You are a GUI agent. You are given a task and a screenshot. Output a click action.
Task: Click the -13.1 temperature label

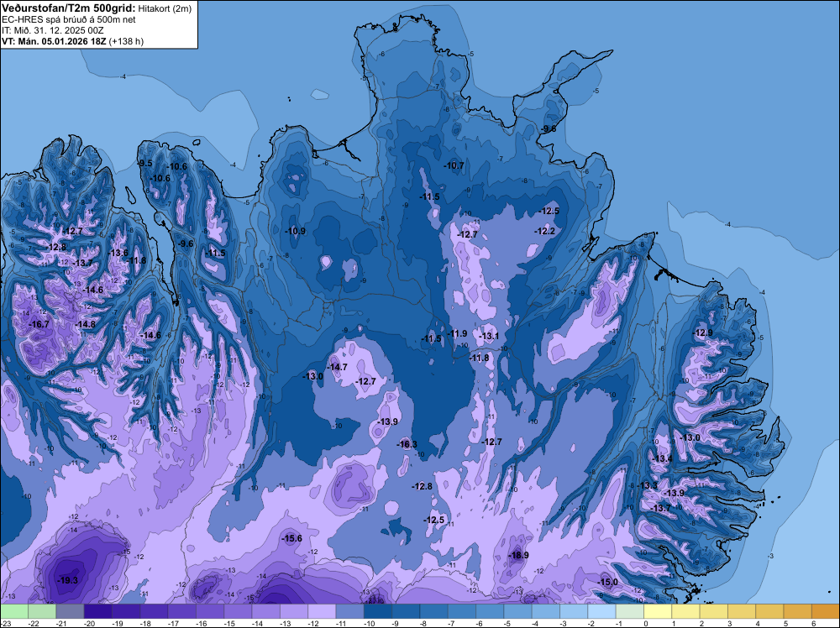coord(489,336)
